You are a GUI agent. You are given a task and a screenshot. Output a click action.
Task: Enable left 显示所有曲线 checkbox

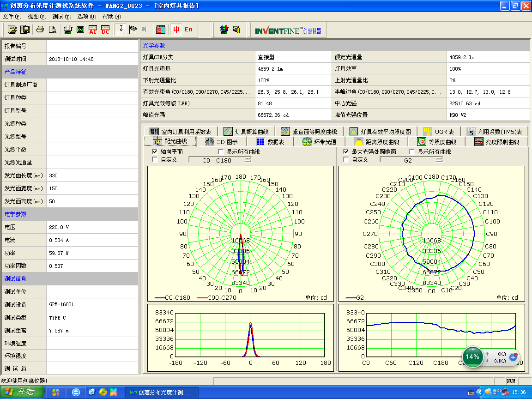tap(221, 152)
